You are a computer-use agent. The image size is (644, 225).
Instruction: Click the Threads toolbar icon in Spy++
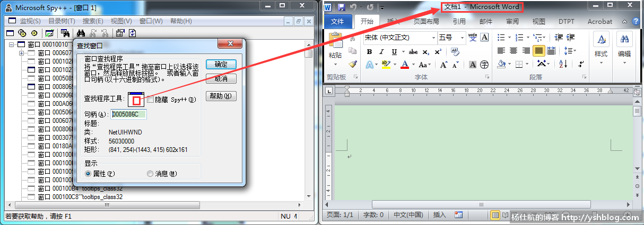[x=34, y=33]
